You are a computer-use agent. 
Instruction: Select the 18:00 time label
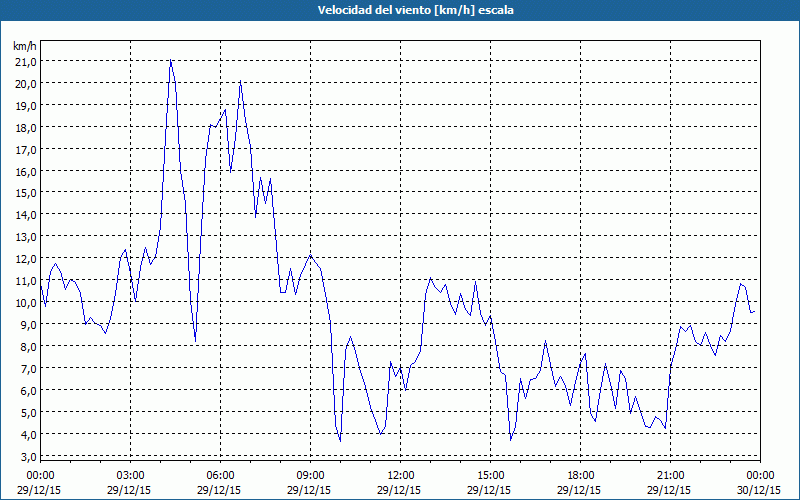[x=580, y=476]
